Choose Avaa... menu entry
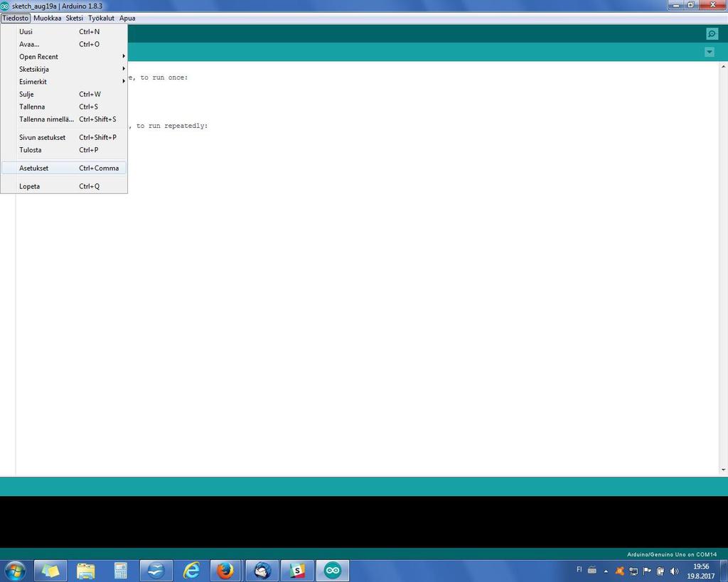728x582 pixels. pos(64,44)
